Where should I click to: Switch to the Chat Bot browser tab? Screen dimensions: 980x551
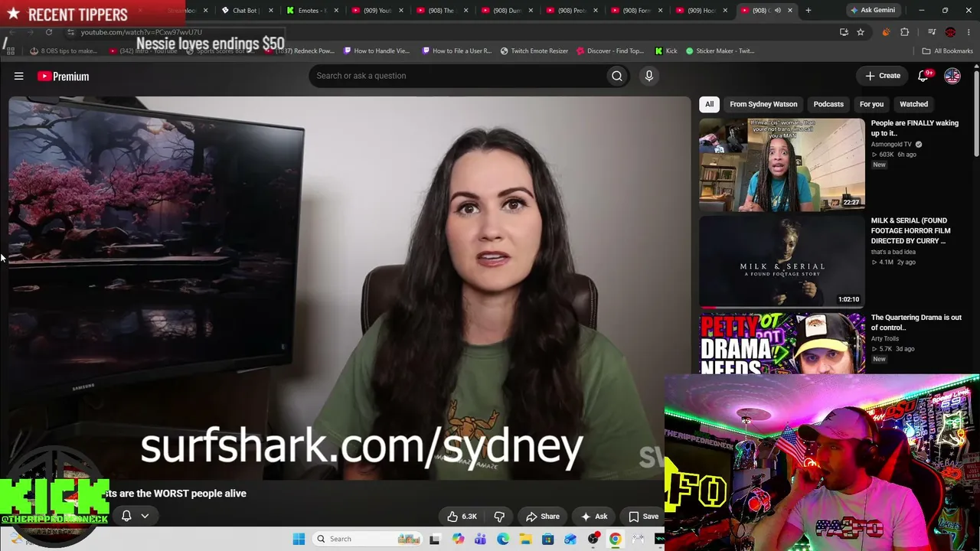pyautogui.click(x=247, y=11)
